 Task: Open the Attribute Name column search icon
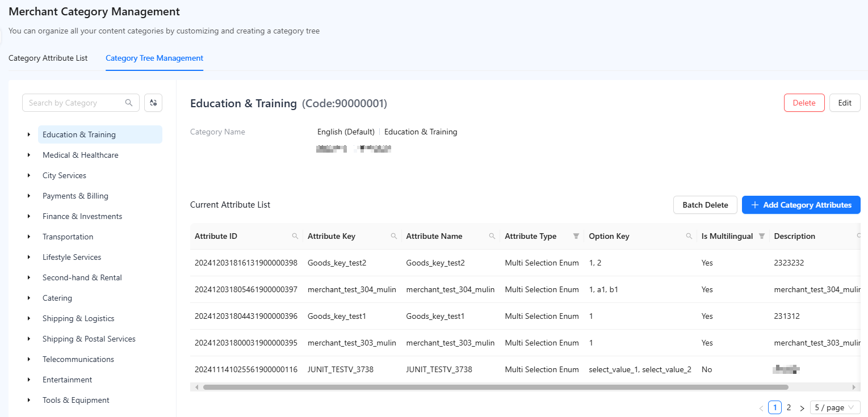coord(492,236)
